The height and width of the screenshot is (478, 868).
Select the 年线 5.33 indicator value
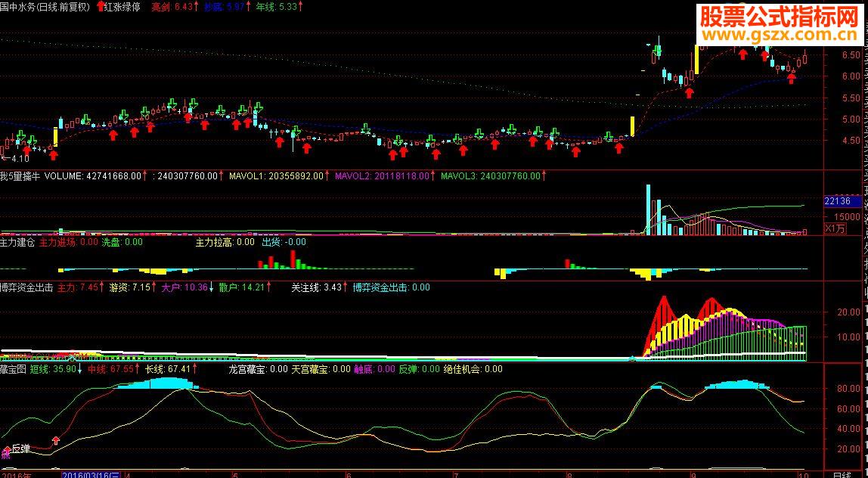click(280, 8)
